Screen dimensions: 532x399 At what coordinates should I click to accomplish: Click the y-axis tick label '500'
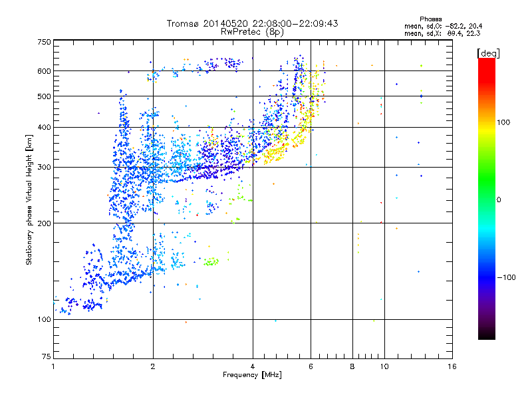[x=45, y=96]
